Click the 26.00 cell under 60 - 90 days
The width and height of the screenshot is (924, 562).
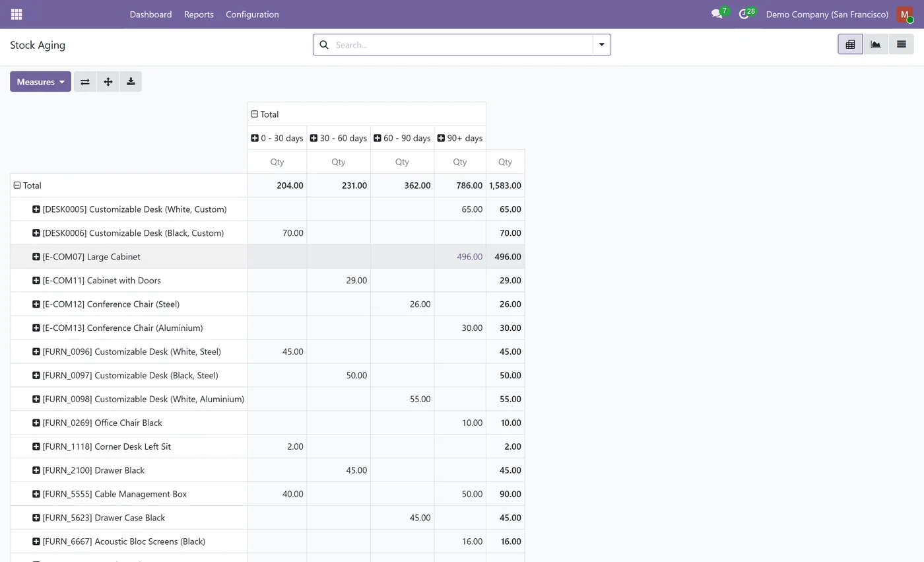pos(402,304)
